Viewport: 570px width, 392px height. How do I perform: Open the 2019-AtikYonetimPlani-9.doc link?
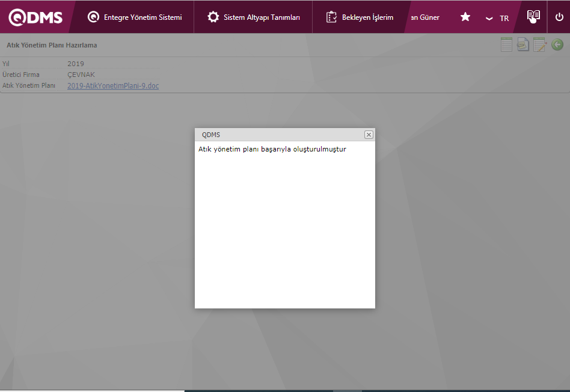click(113, 86)
